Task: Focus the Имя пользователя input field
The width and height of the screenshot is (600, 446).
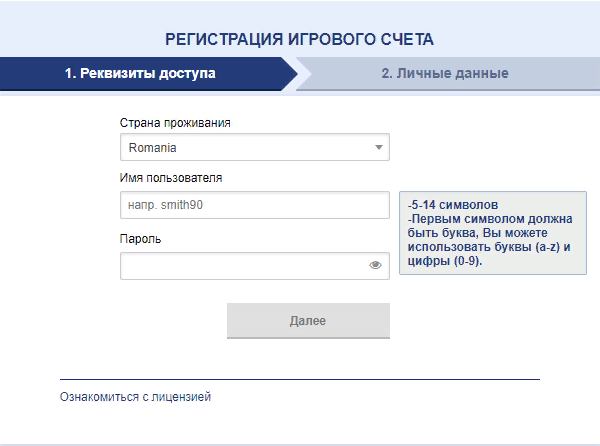Action: (255, 205)
